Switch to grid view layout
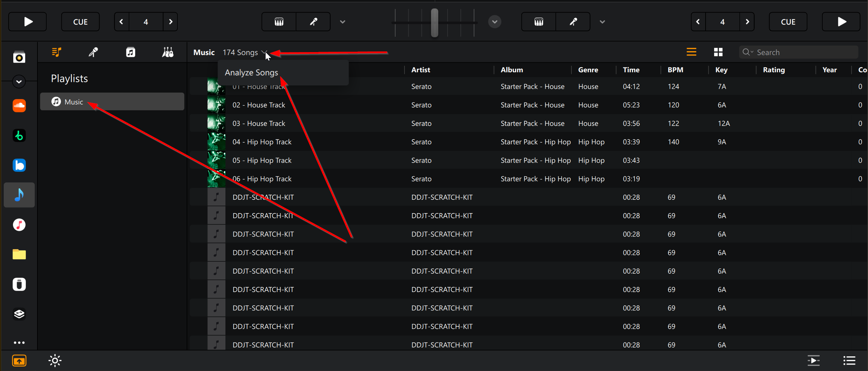The width and height of the screenshot is (868, 371). (x=718, y=52)
